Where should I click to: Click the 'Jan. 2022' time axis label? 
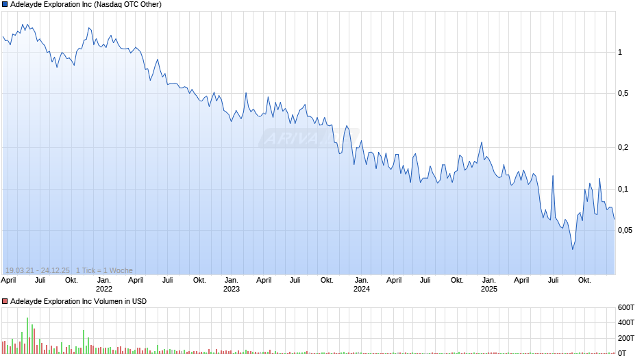click(x=104, y=285)
